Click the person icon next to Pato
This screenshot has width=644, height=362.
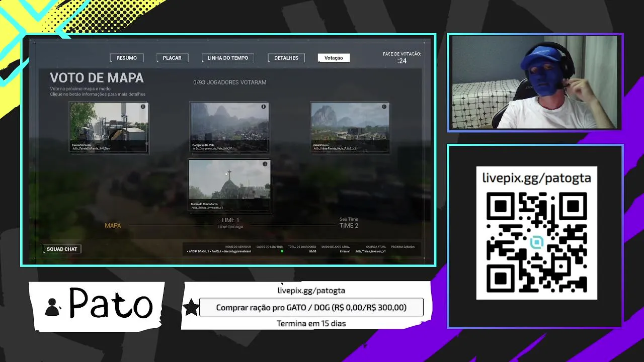(52, 307)
